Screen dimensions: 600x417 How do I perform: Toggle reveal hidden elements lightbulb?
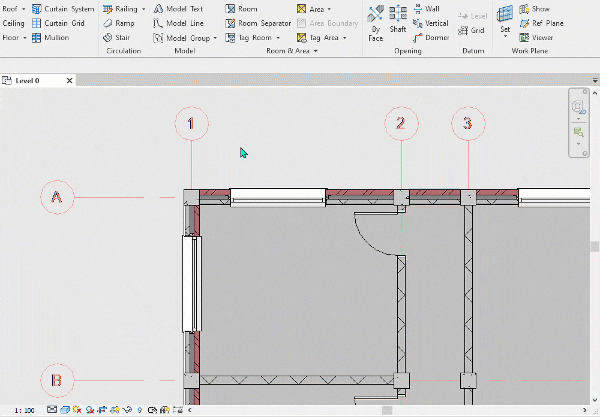click(140, 410)
